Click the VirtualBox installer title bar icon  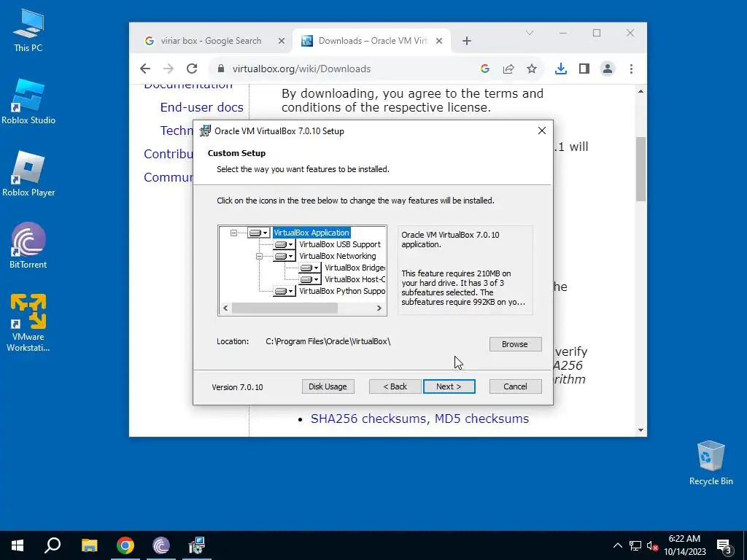205,131
